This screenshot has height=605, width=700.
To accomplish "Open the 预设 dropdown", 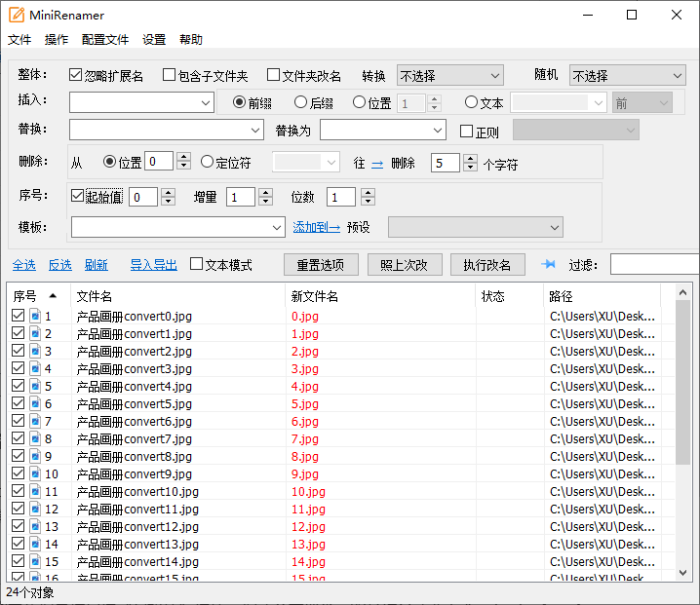I will 476,227.
